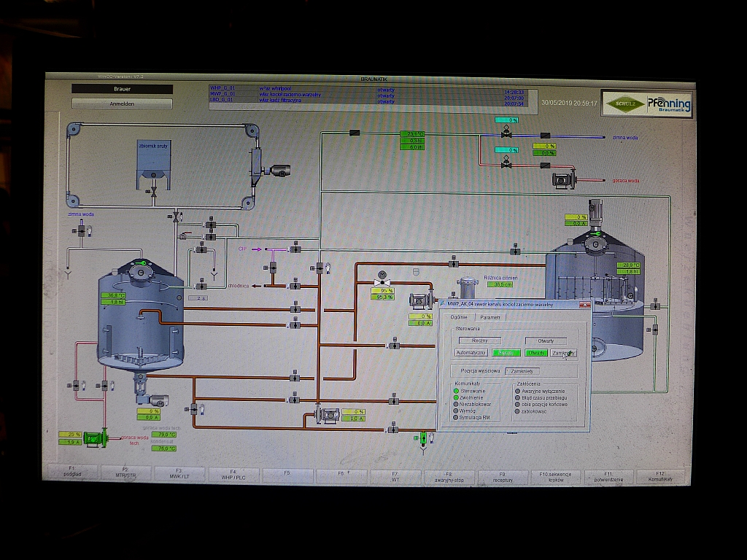Click the Schulz Pfenning Braumatik logo

point(646,103)
